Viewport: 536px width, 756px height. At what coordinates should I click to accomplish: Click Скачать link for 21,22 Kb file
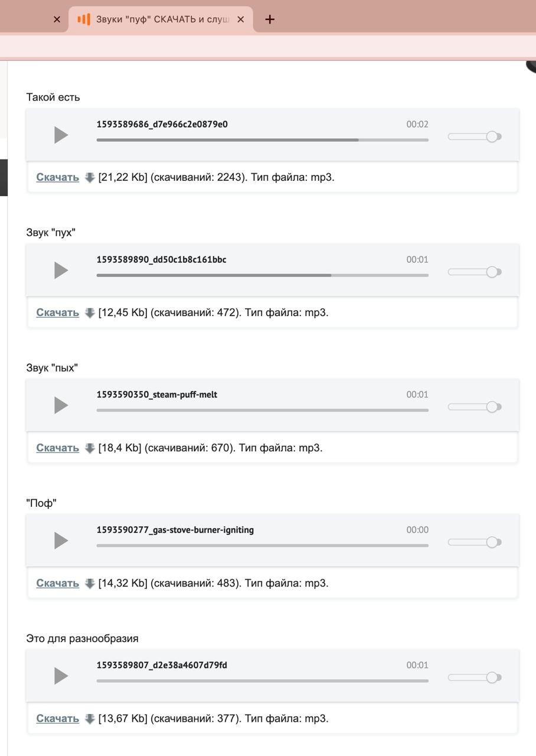pyautogui.click(x=57, y=177)
